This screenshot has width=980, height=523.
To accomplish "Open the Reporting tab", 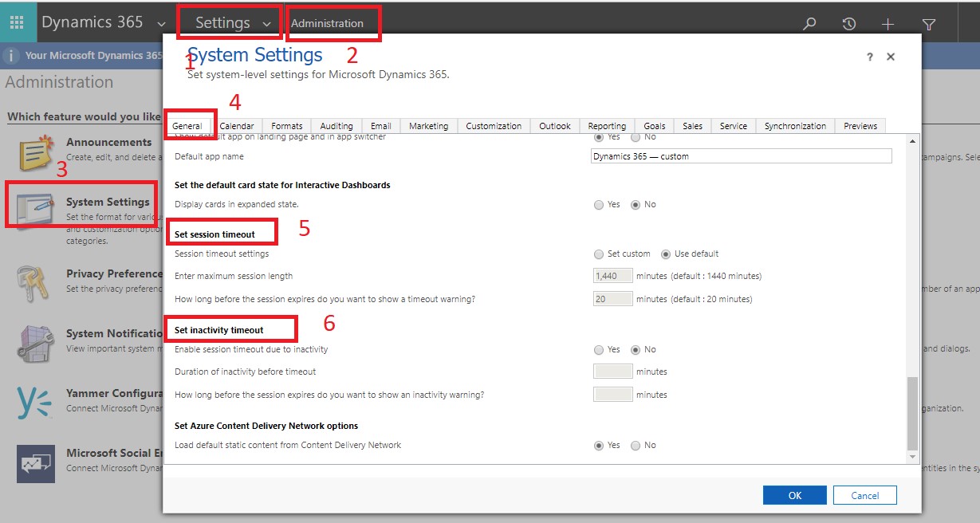I will [x=607, y=126].
